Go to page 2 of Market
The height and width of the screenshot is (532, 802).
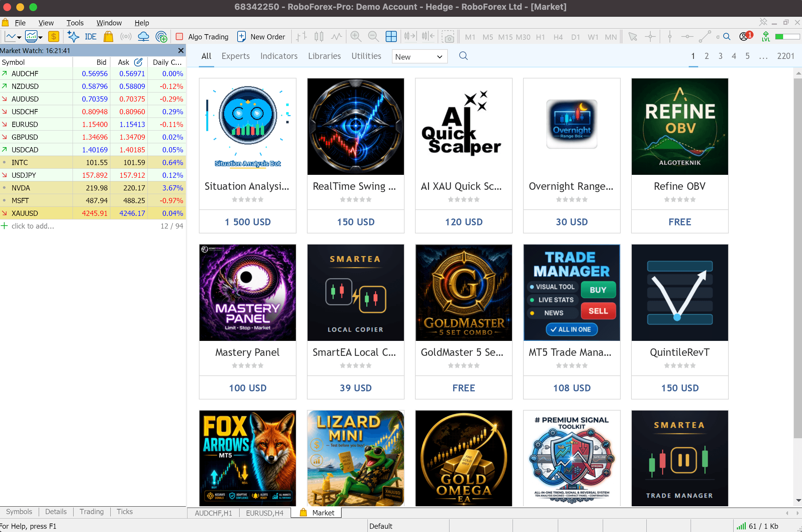pos(707,56)
